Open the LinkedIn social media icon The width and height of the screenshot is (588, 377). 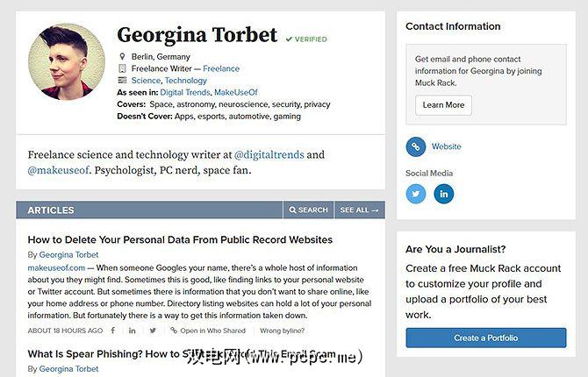(444, 193)
